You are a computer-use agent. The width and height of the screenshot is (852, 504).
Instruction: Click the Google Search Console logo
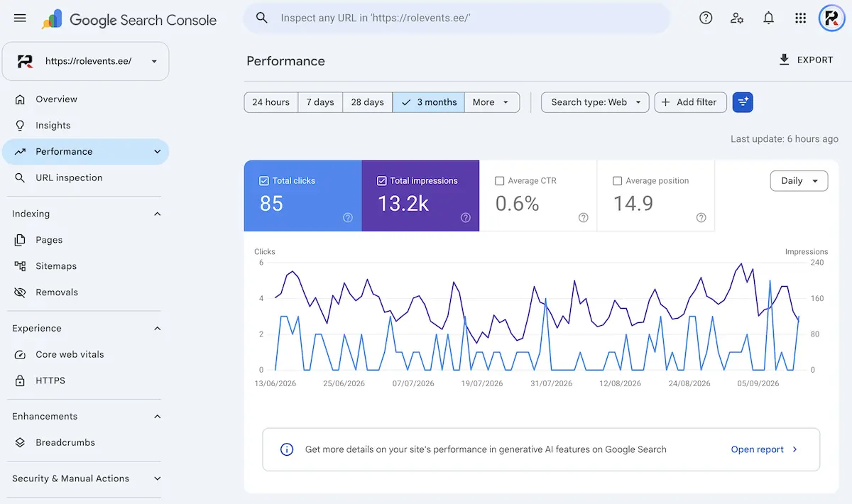point(129,20)
